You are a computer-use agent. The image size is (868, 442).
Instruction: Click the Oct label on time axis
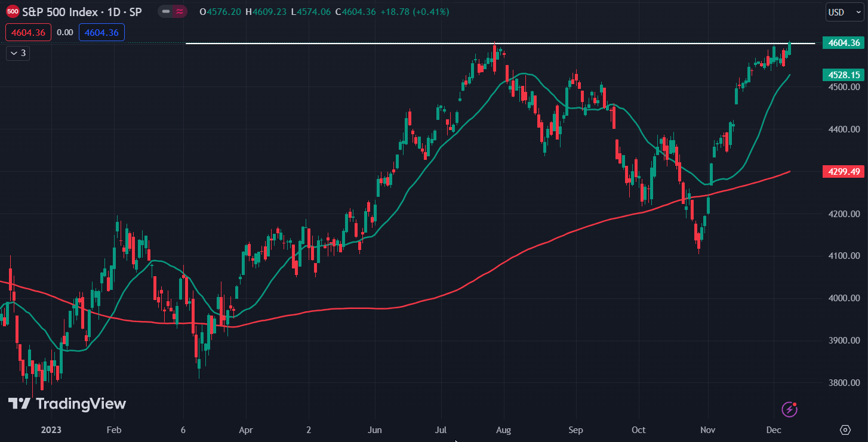[639, 429]
